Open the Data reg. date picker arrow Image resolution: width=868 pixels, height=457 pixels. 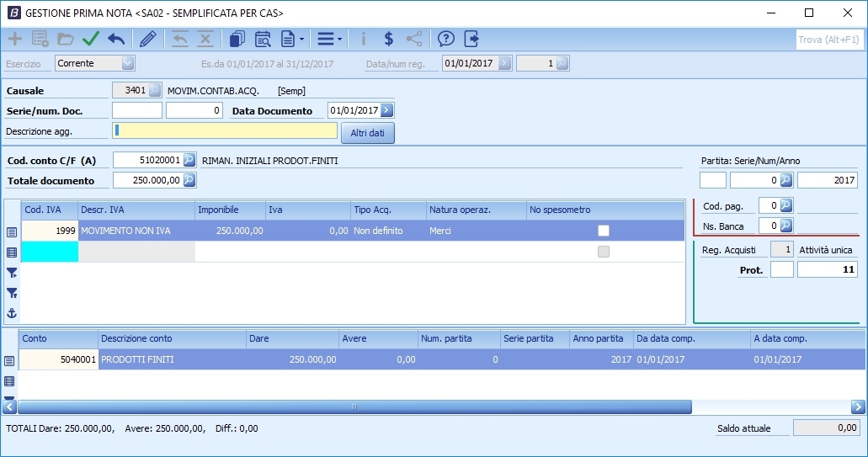(504, 63)
